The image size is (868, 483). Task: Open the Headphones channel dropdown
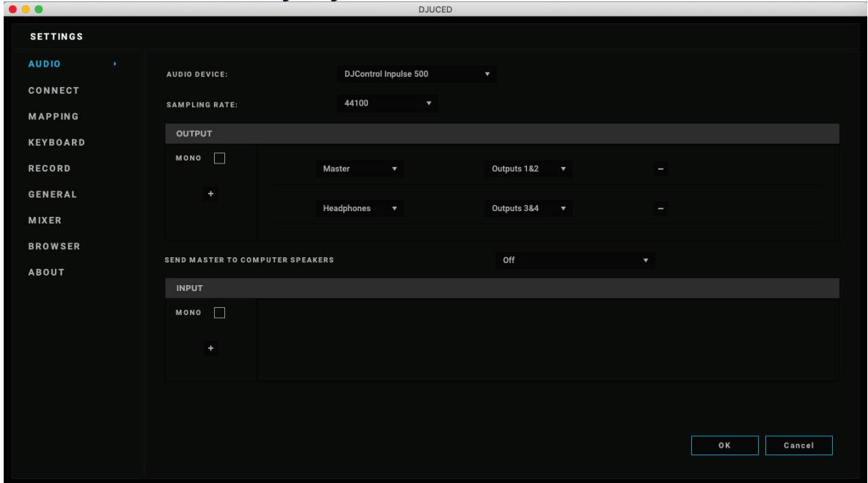[x=359, y=209]
